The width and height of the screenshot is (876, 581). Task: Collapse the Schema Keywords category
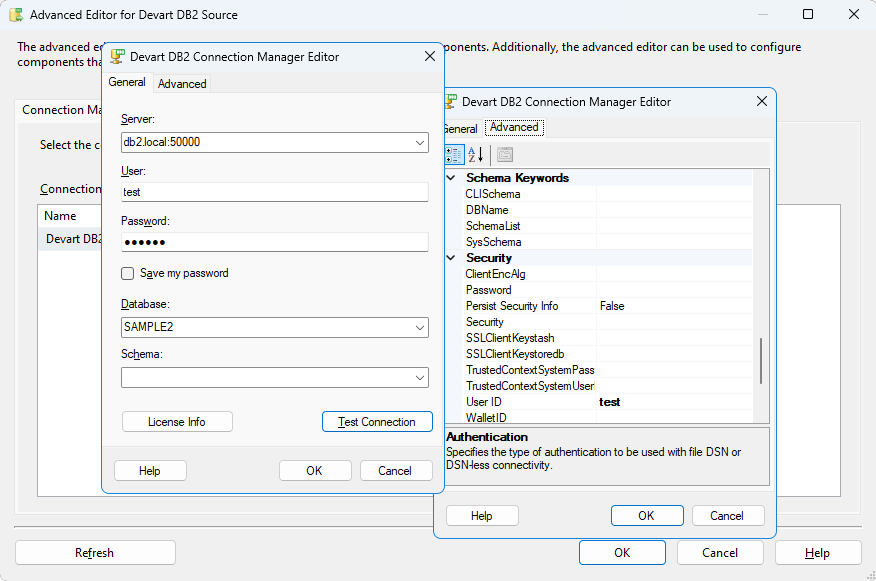pyautogui.click(x=450, y=178)
